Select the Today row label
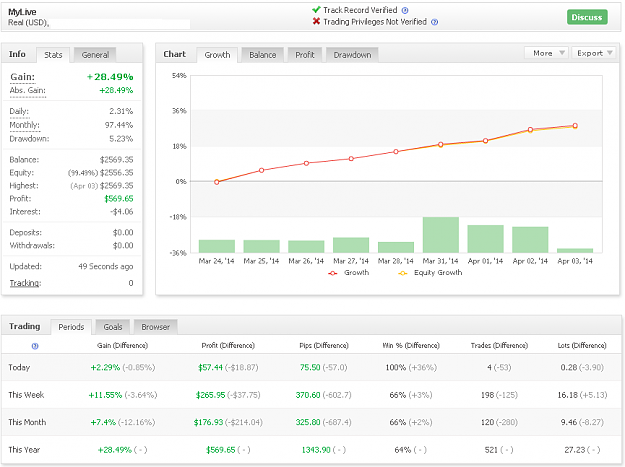 click(19, 367)
